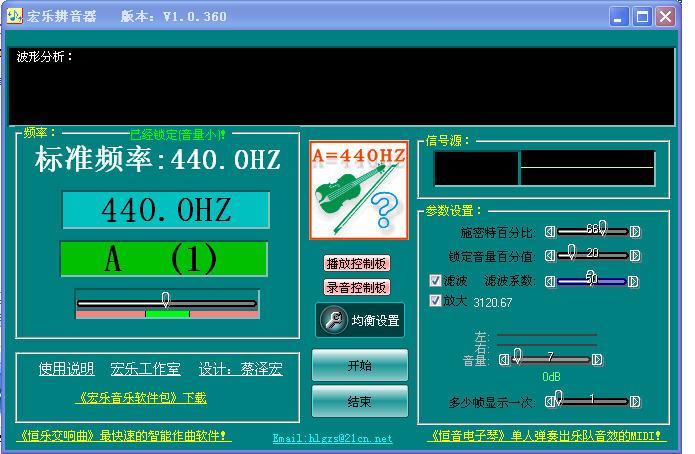This screenshot has height=454, width=695.
Task: Increase 音量 volume with right arrow
Action: tap(597, 359)
